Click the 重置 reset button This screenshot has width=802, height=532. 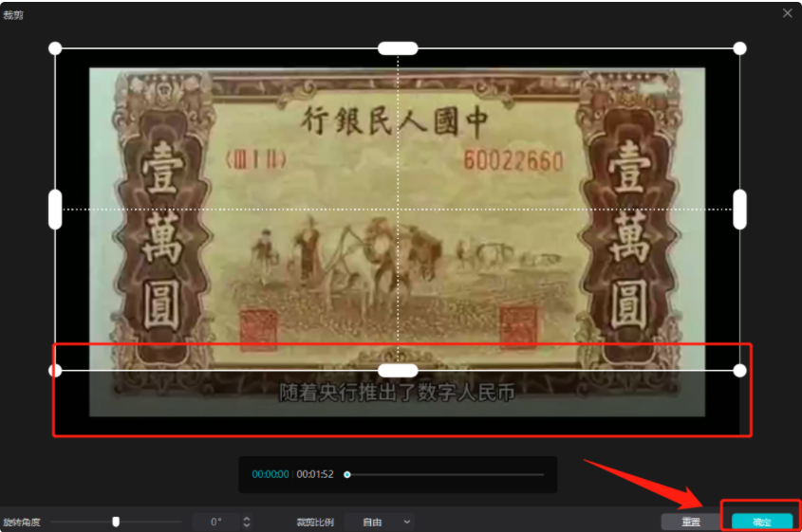[x=691, y=522]
